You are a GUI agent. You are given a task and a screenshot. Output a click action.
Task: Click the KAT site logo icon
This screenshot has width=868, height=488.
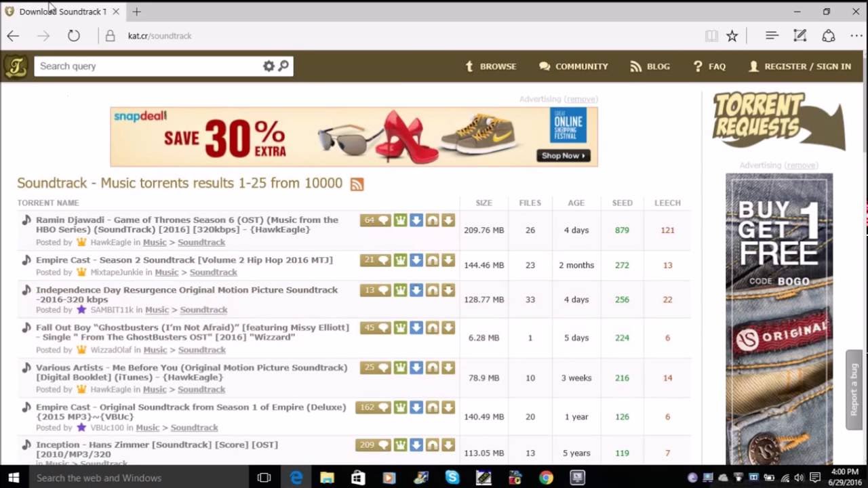pyautogui.click(x=16, y=66)
